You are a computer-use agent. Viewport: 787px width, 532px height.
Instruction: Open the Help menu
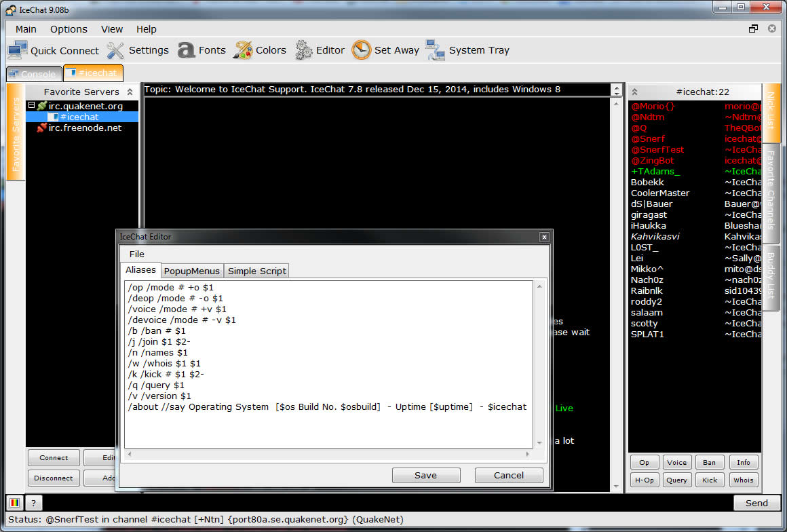(147, 29)
